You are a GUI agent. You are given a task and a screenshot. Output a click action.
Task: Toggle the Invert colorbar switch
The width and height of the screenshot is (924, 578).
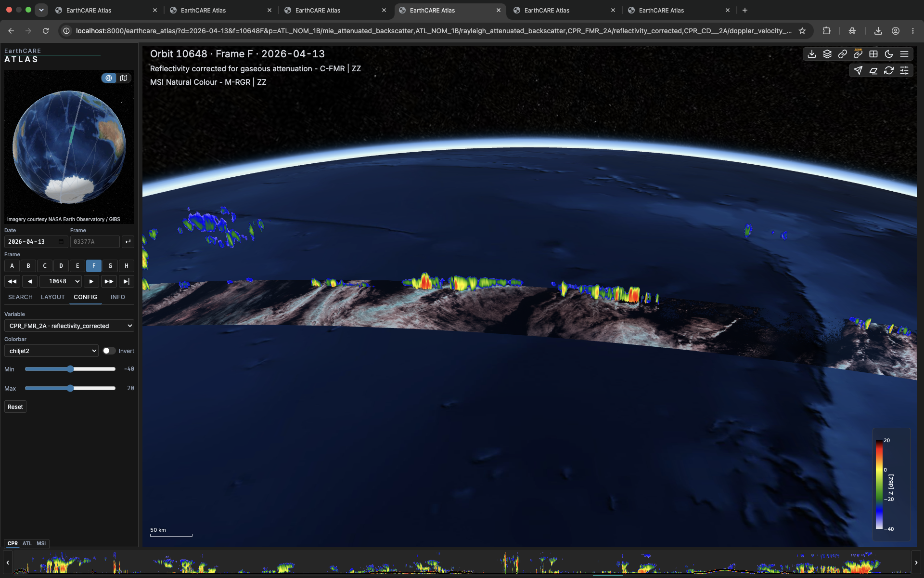point(109,351)
